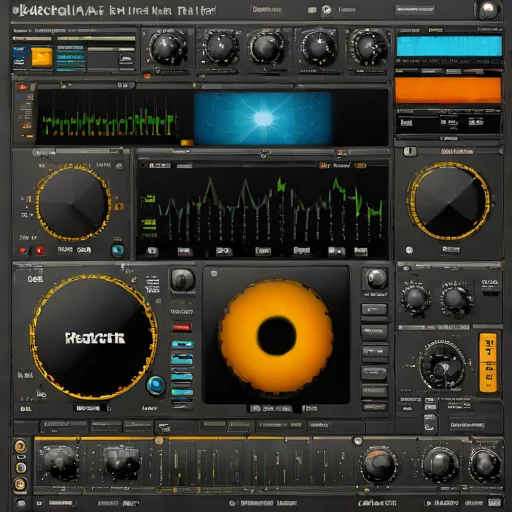Open the orange waveform display
The image size is (512, 512).
coord(448,90)
